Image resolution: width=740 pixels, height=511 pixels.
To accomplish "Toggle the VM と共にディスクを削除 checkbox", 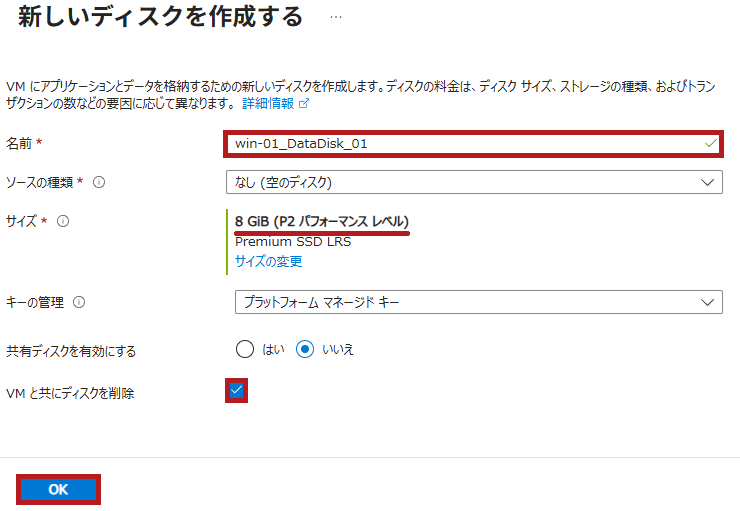I will (x=237, y=391).
